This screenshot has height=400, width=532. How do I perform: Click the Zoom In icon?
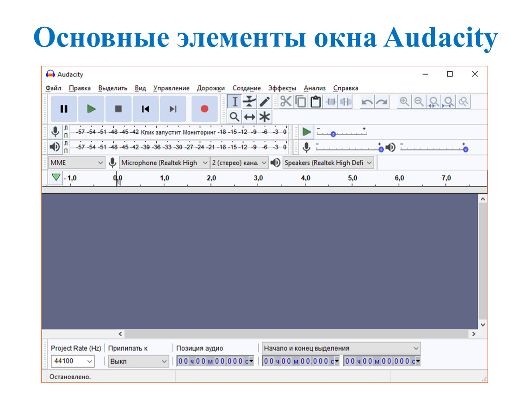pos(404,101)
